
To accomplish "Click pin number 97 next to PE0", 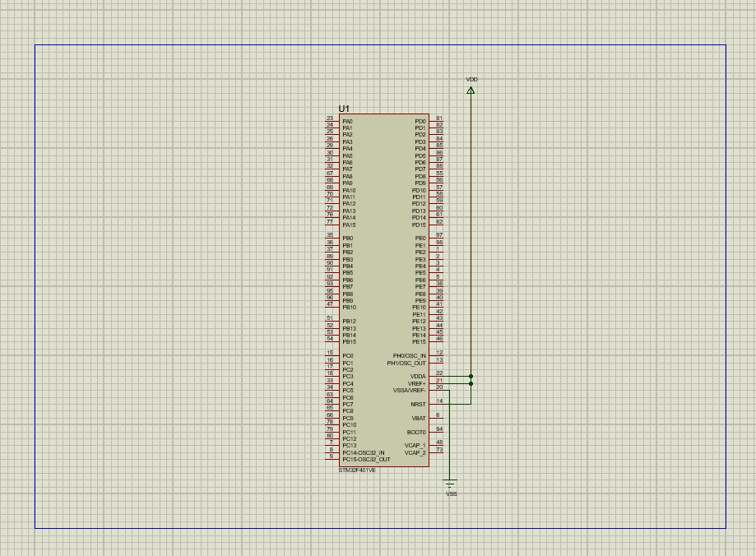I will (x=439, y=235).
